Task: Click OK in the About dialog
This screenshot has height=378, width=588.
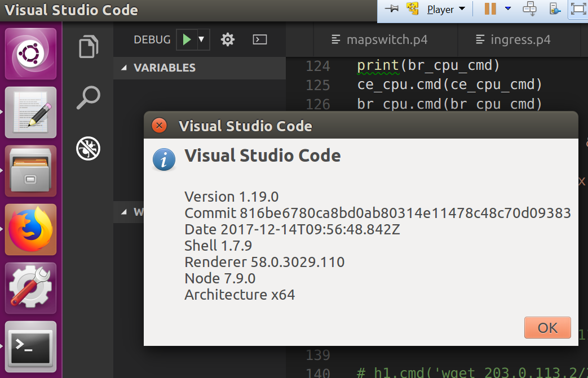Action: click(547, 327)
